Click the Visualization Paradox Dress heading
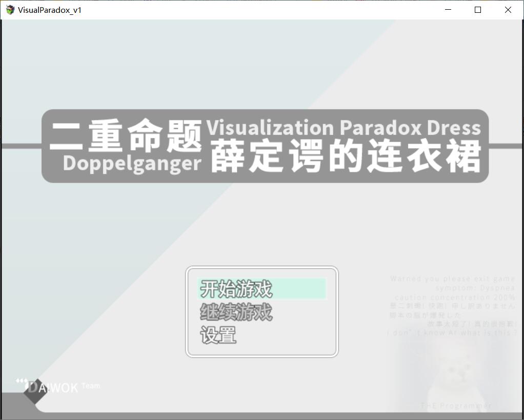 point(344,127)
